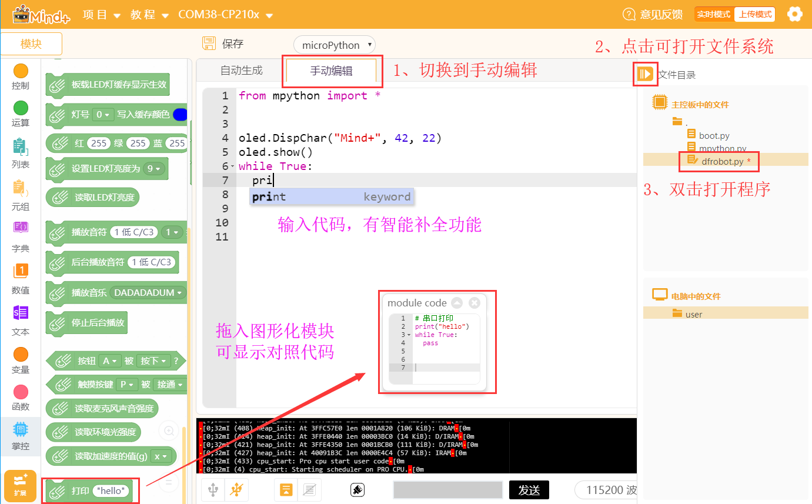Click the save disk icon
812x504 pixels.
(x=209, y=44)
